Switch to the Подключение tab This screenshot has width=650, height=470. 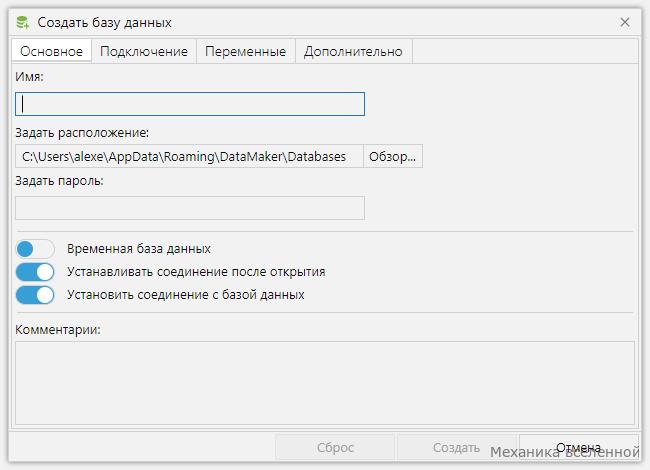tap(144, 51)
